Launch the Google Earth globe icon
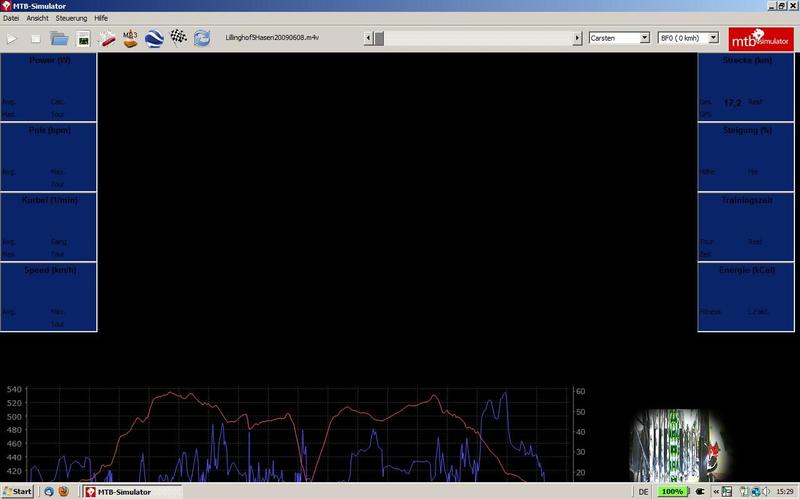This screenshot has width=800, height=499. pos(154,38)
